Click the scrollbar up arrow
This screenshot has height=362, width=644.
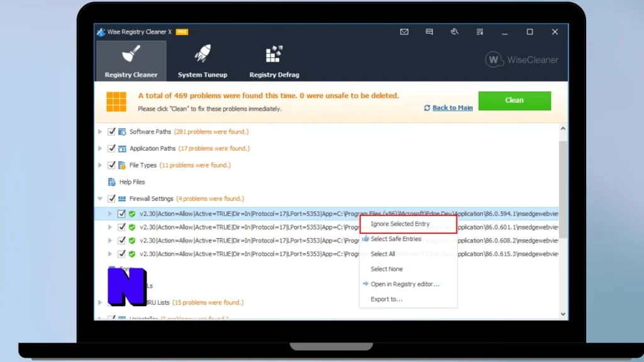pyautogui.click(x=563, y=128)
